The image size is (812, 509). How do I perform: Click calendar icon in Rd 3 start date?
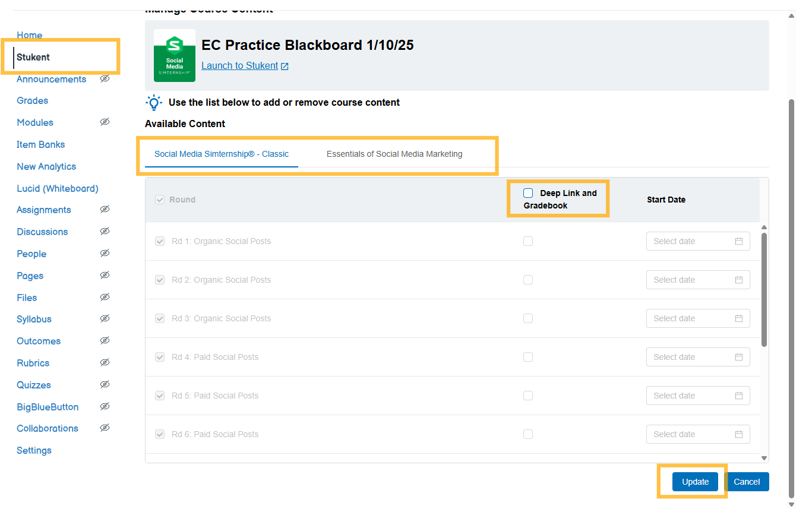[739, 318]
